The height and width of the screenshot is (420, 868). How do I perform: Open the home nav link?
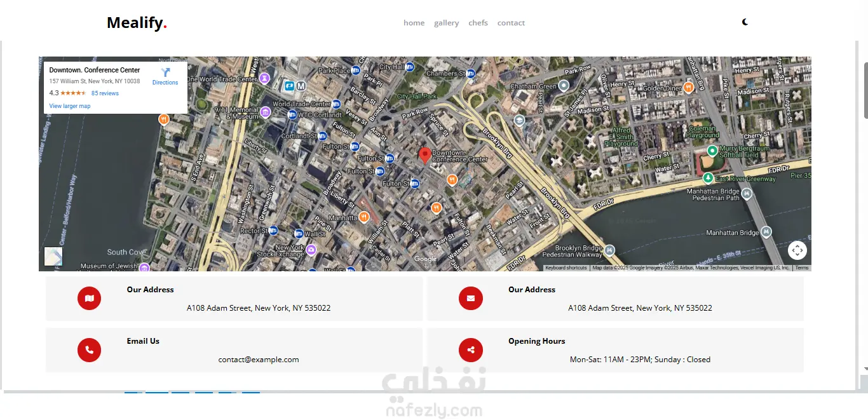pyautogui.click(x=414, y=23)
